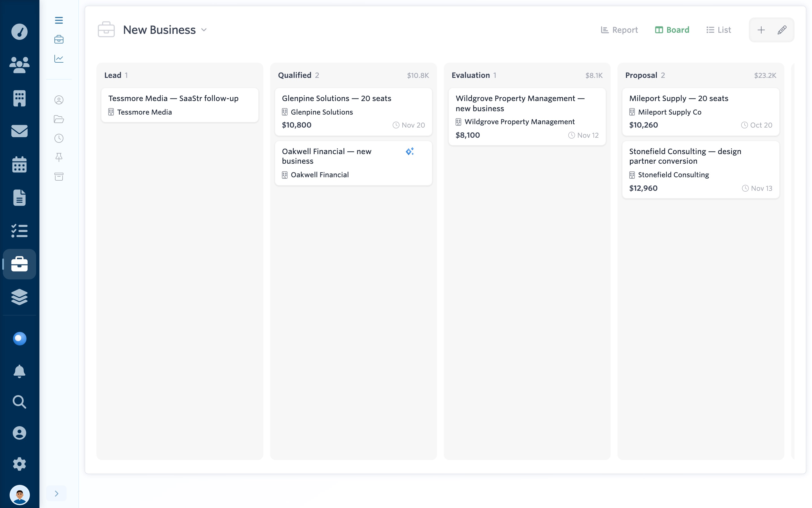Click the recent clock icon
812x508 pixels.
click(59, 138)
